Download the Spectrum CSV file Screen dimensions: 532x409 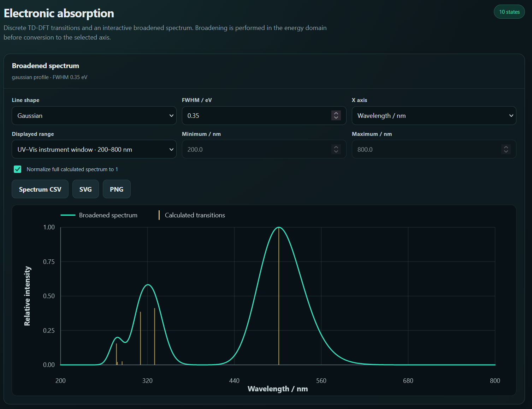40,189
